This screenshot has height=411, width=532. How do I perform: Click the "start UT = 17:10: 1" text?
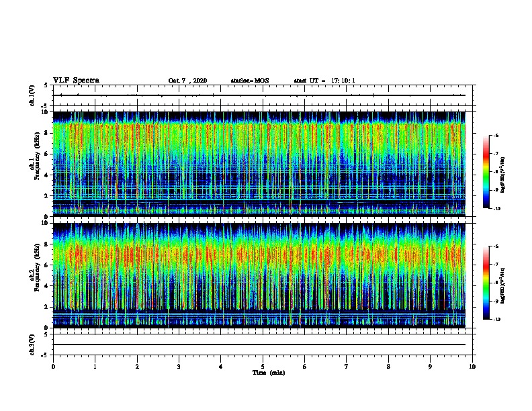(x=324, y=81)
